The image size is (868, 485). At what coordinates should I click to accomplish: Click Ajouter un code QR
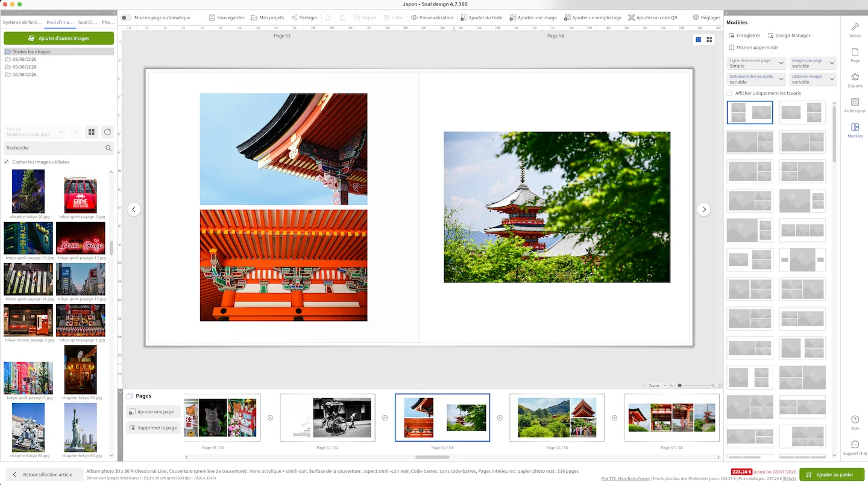pos(653,17)
